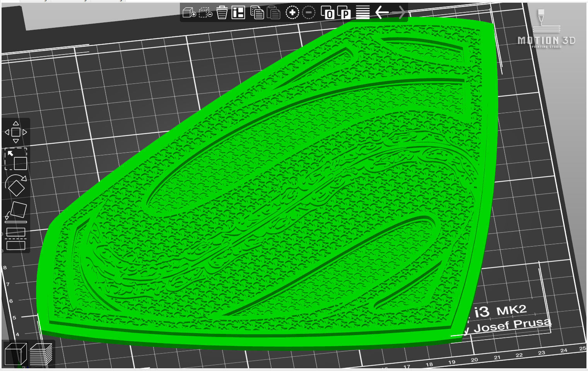Split to parts using the P icon
588x371 pixels.
344,13
